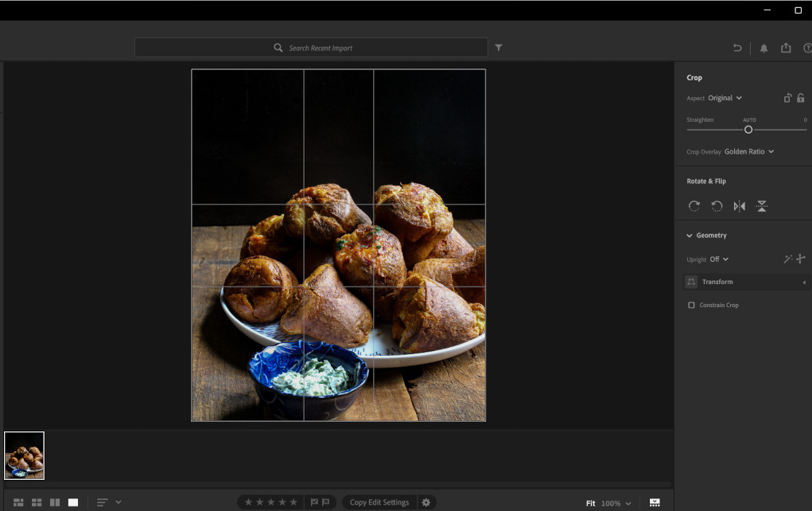Click the Straighten slider handle
812x511 pixels.
click(748, 129)
